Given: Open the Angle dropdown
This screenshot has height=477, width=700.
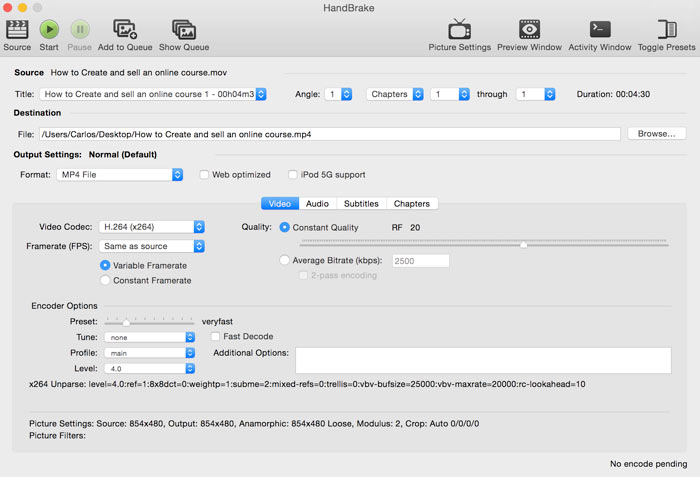Looking at the screenshot, I should click(x=338, y=94).
